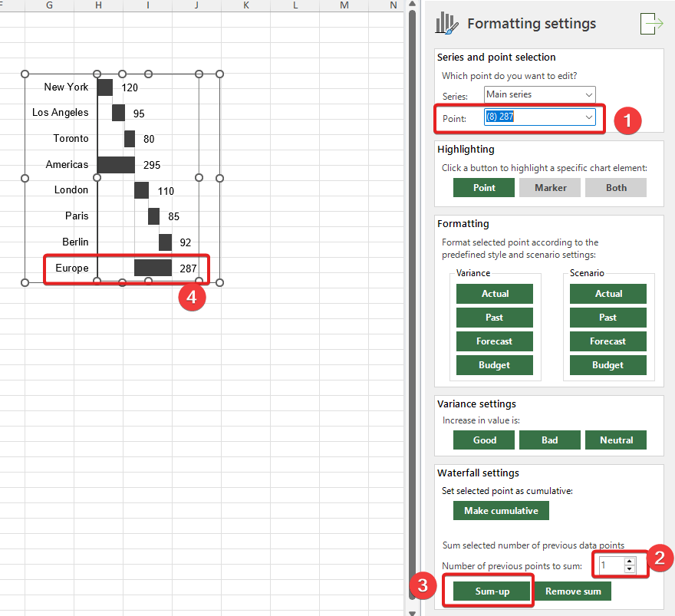Select the Europe bar in the chart

click(153, 268)
